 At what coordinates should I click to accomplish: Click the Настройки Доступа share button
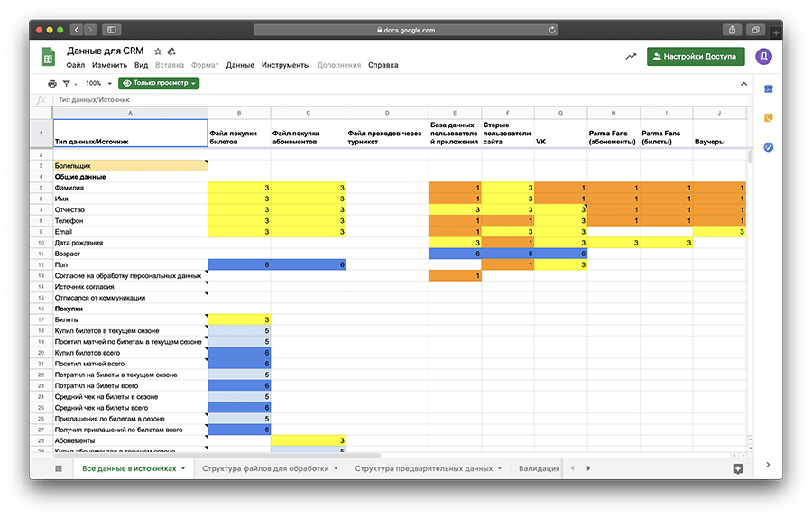(x=696, y=57)
